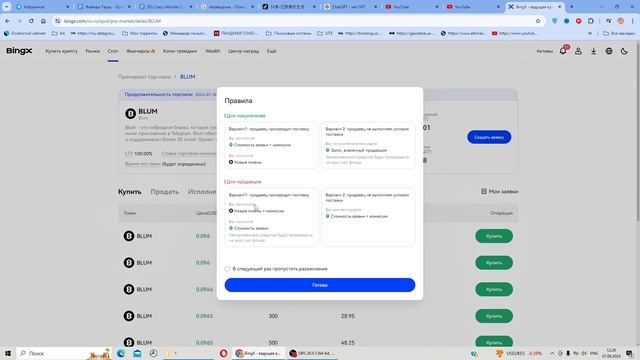This screenshot has width=640, height=360.
Task: Open a new browser tab
Action: [x=571, y=7]
